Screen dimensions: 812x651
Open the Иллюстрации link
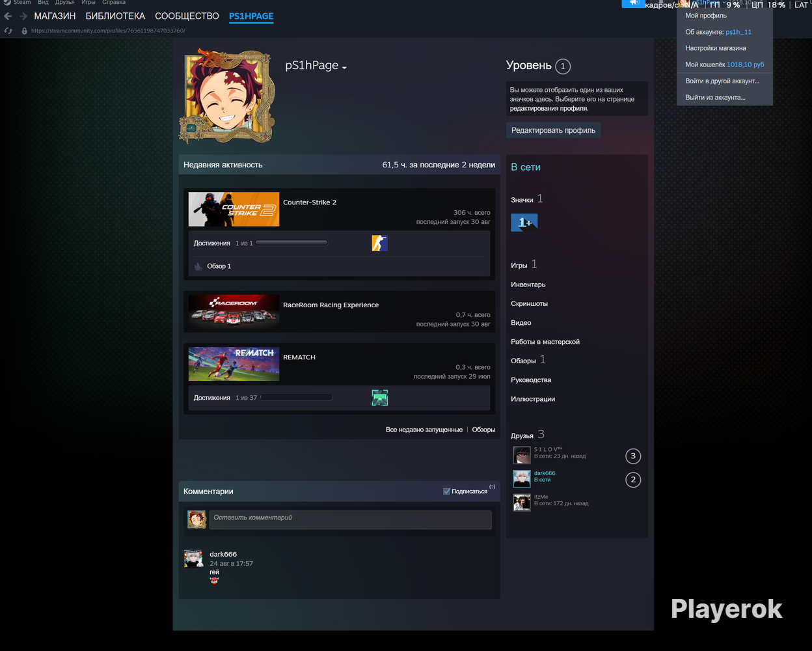click(x=533, y=399)
